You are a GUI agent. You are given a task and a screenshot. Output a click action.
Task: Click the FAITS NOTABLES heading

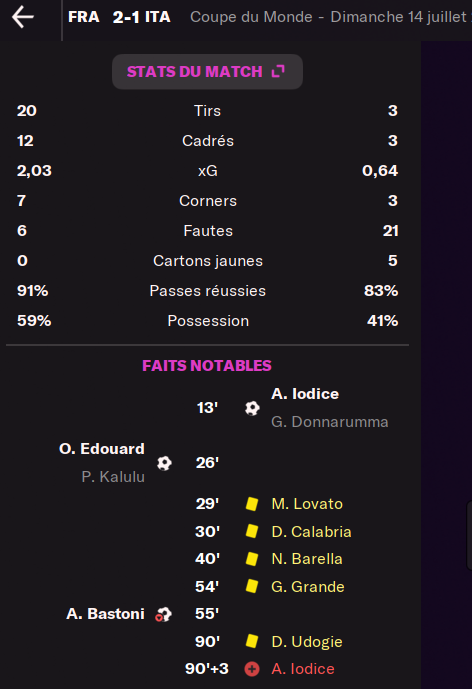point(207,366)
